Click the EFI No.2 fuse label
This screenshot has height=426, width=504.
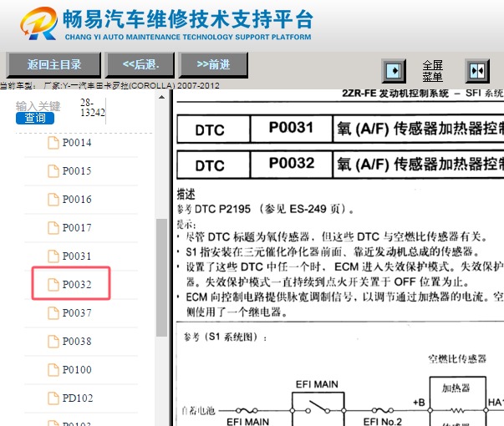[383, 421]
